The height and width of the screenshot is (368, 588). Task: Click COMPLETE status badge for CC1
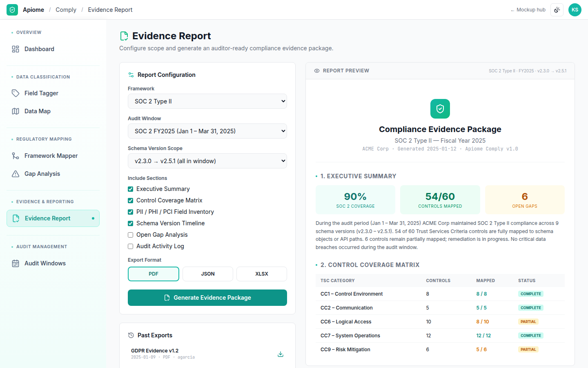(531, 294)
